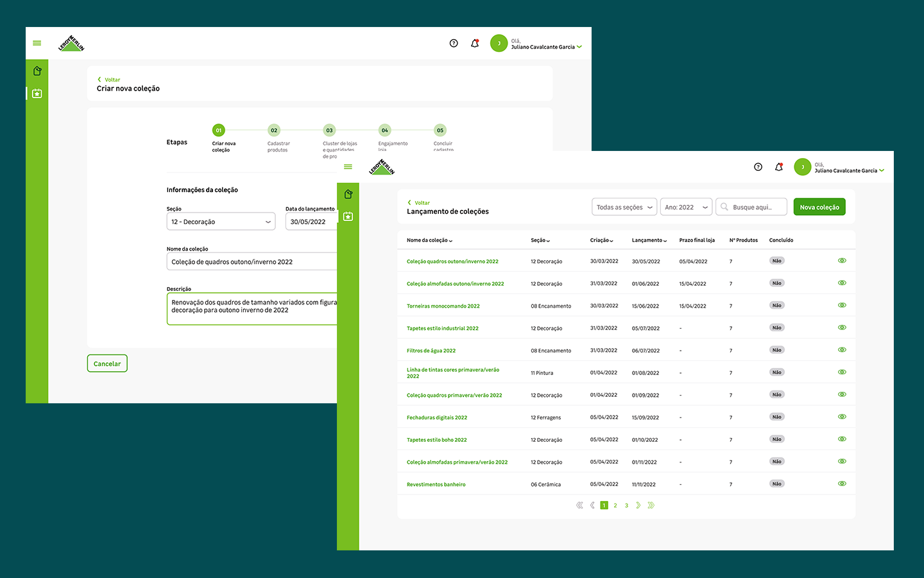Select step 03 Cluster de lojas

[329, 130]
